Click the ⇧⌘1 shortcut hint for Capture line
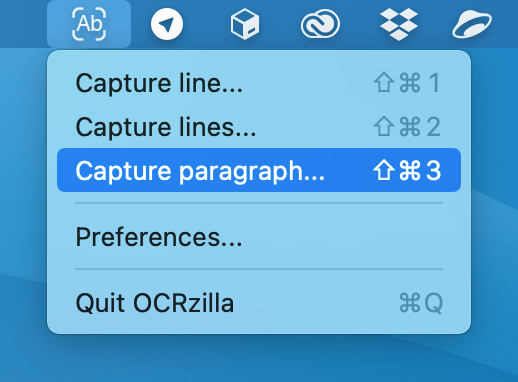 point(407,83)
